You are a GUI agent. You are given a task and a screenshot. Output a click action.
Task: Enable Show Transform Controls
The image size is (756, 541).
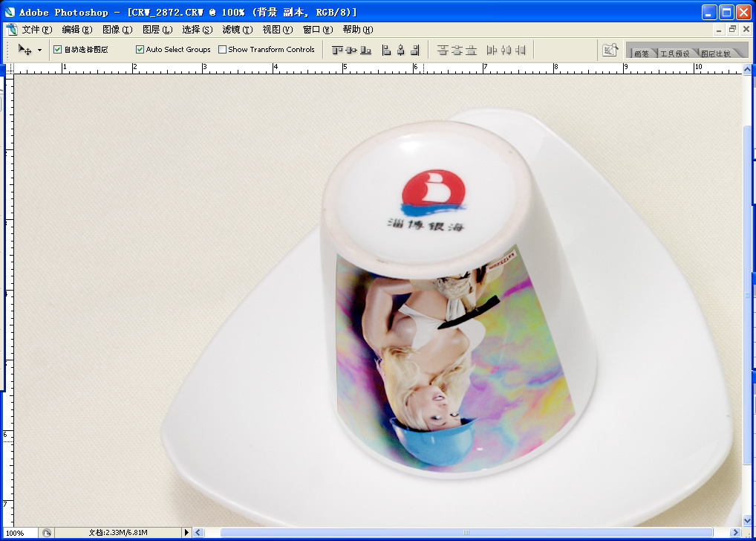click(222, 49)
